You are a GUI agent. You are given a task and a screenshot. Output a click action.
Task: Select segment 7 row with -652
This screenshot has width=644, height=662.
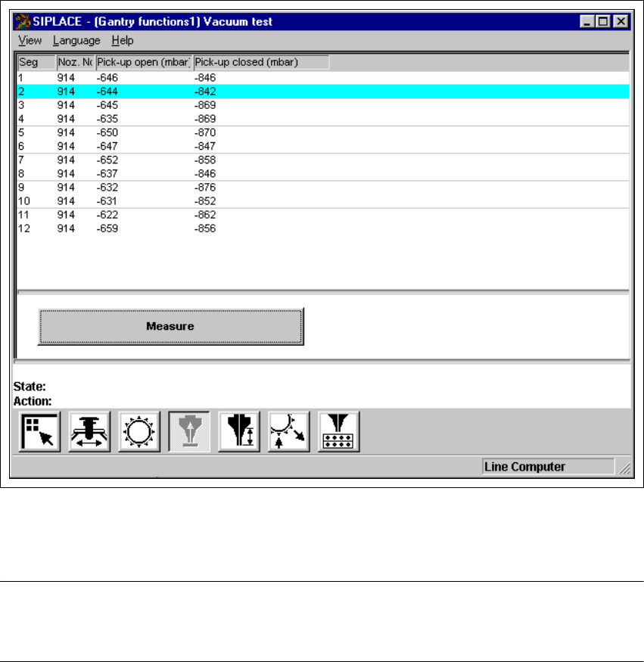point(323,160)
